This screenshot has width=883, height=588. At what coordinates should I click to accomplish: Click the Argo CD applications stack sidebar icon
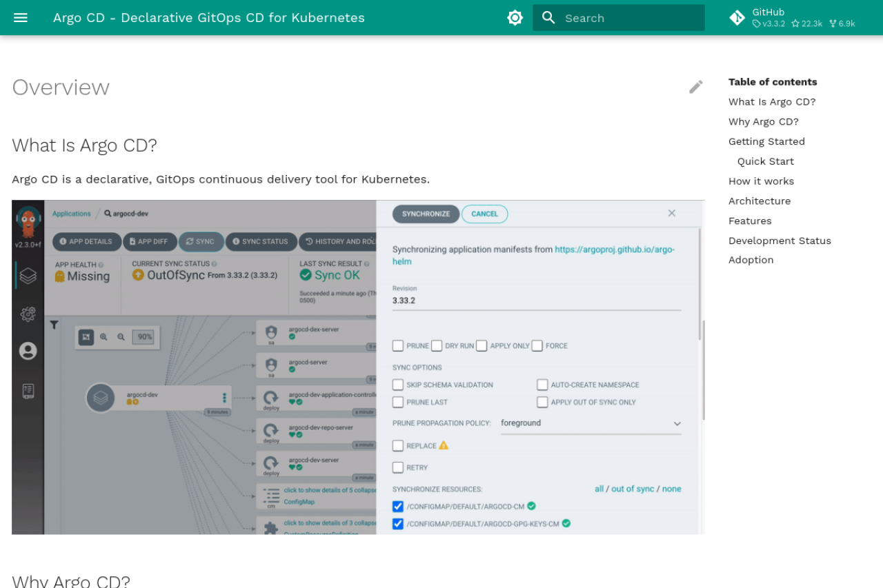(x=28, y=276)
